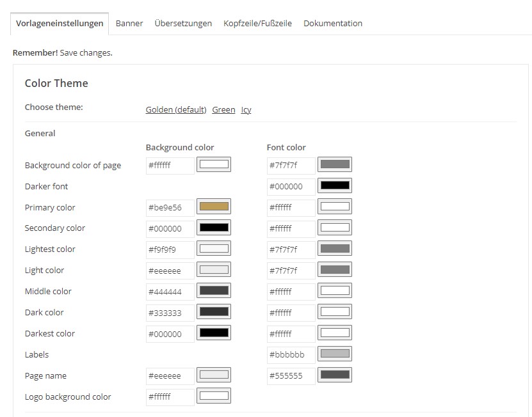This screenshot has width=532, height=417.
Task: Open Light color font swatch
Action: click(x=335, y=269)
